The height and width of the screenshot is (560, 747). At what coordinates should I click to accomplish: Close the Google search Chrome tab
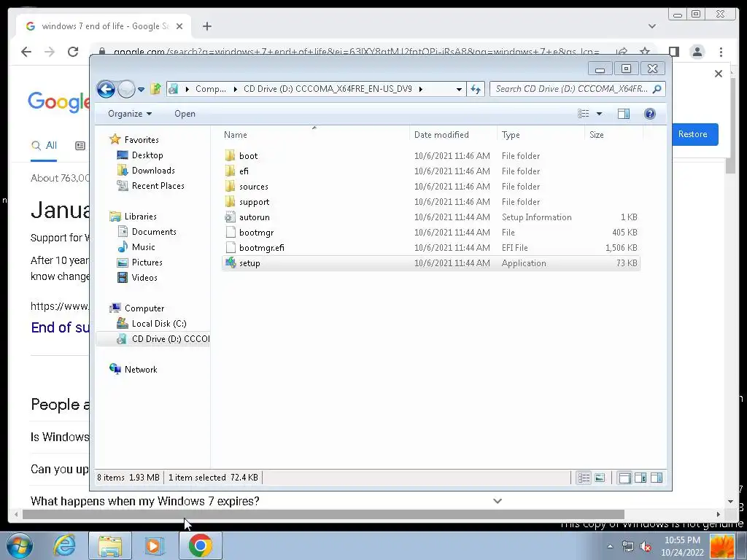pyautogui.click(x=179, y=26)
